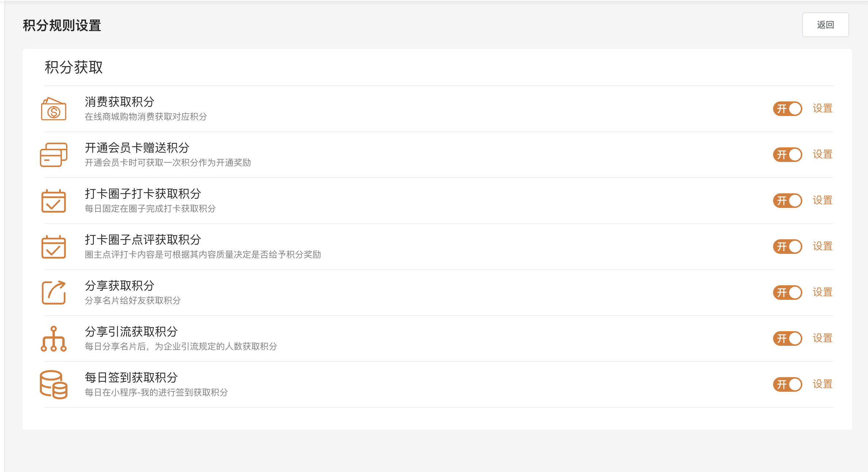Disable the 每日签到获取积分 switch
The width and height of the screenshot is (868, 472).
pos(787,384)
